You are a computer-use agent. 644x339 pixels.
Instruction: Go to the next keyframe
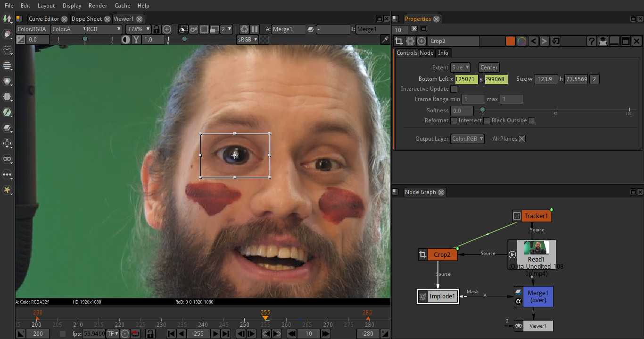[x=277, y=334]
